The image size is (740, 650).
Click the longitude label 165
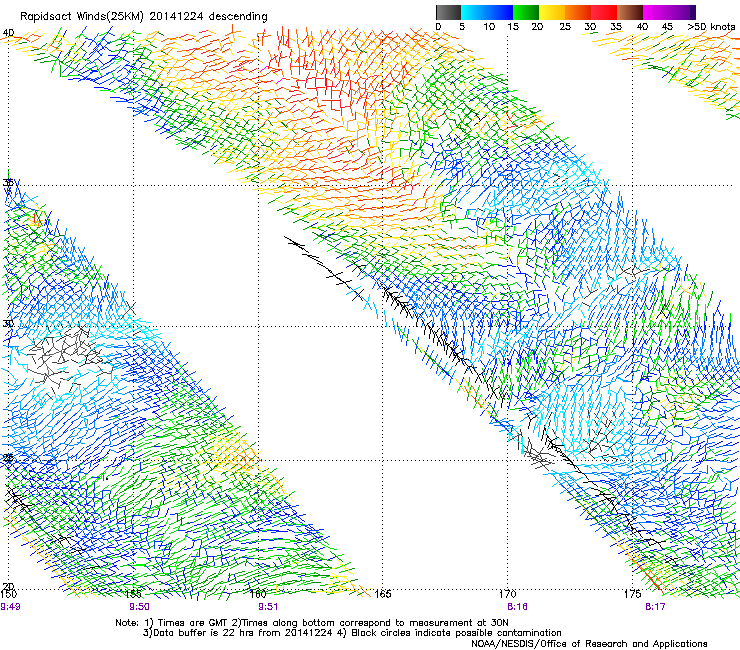pyautogui.click(x=383, y=594)
